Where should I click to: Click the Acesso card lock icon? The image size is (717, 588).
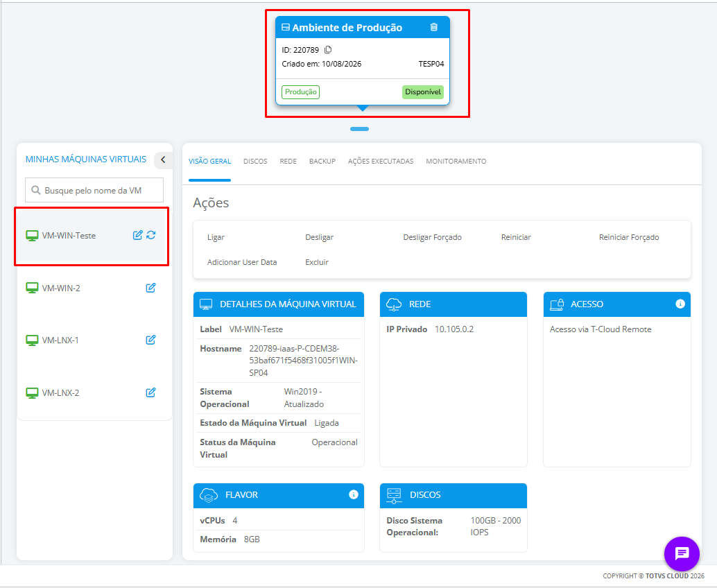557,304
